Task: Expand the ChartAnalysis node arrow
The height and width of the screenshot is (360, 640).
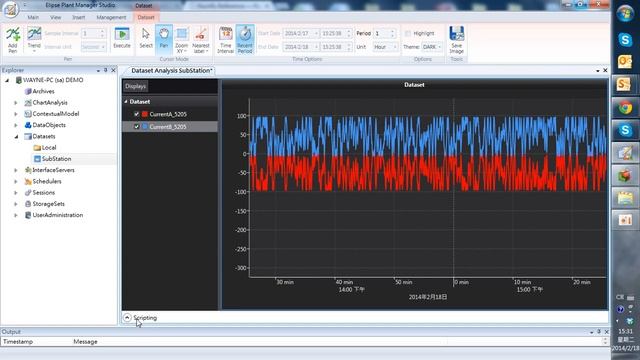Action: pos(16,103)
